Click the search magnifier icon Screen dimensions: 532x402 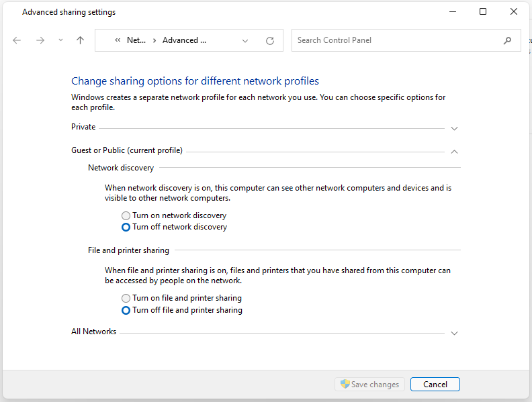click(x=508, y=40)
